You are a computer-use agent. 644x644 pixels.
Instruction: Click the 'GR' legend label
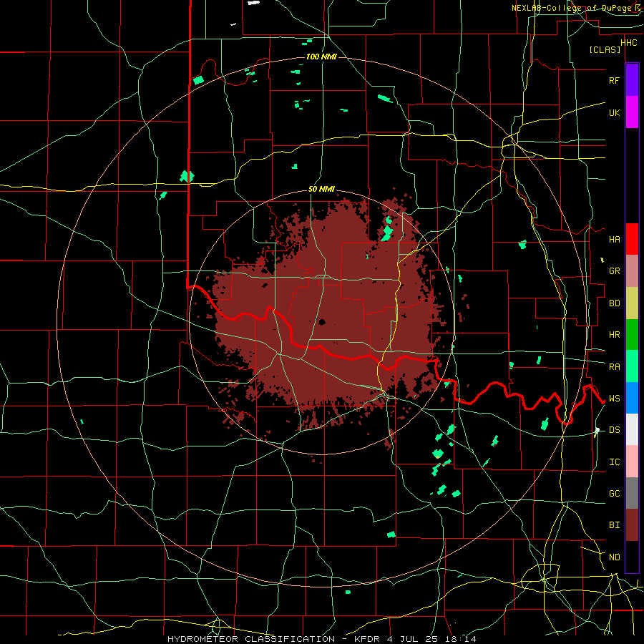(x=614, y=271)
